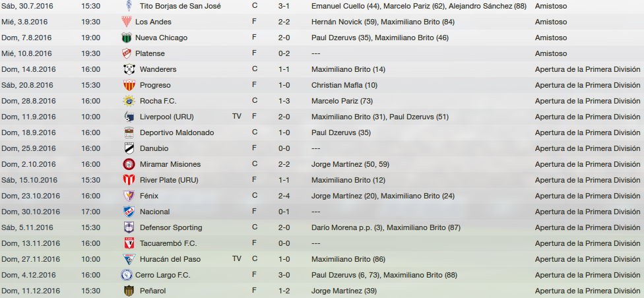This screenshot has width=644, height=298.
Task: Click the Cerro Largo F.C. crest
Action: click(x=127, y=275)
